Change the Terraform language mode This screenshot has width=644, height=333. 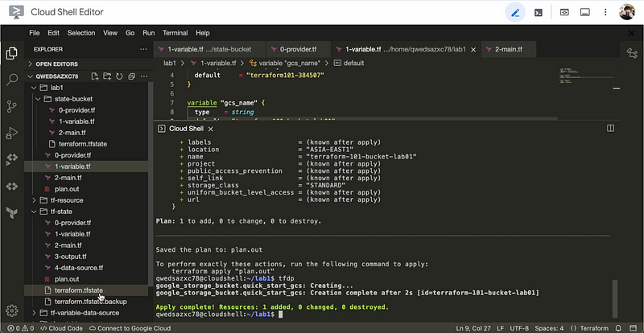click(590, 328)
